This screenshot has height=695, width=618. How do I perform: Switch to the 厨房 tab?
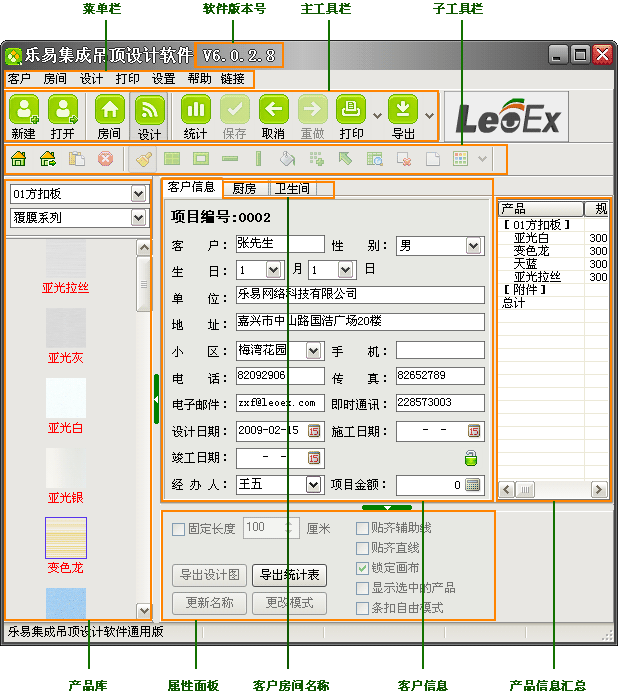244,188
